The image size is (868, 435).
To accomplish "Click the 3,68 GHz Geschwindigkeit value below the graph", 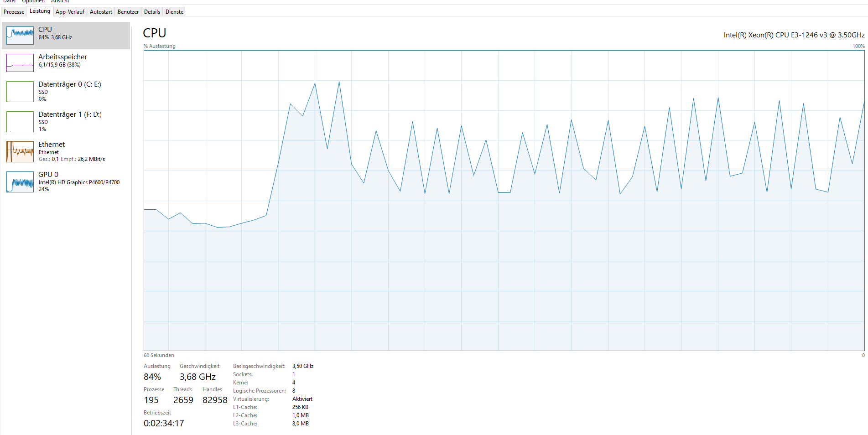I will point(198,377).
